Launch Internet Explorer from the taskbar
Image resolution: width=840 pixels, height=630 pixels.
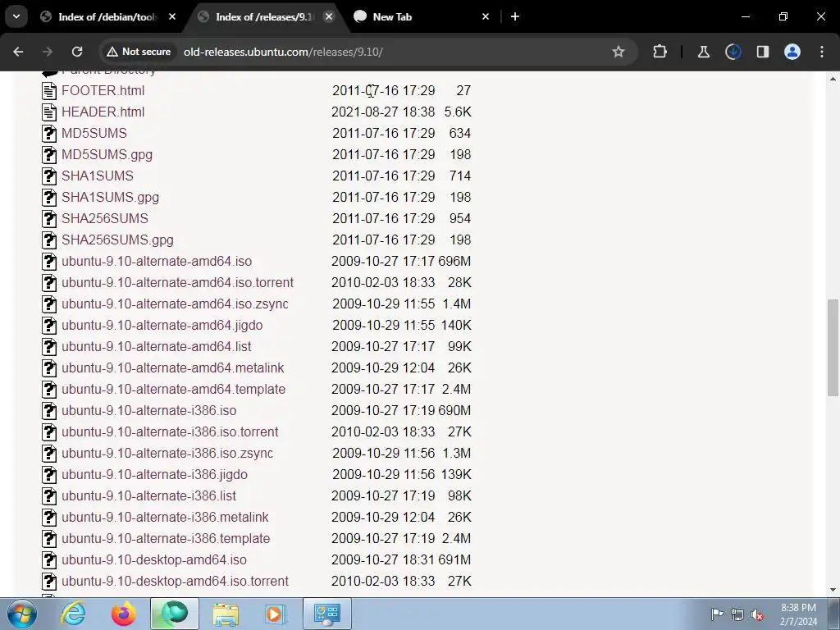[73, 614]
